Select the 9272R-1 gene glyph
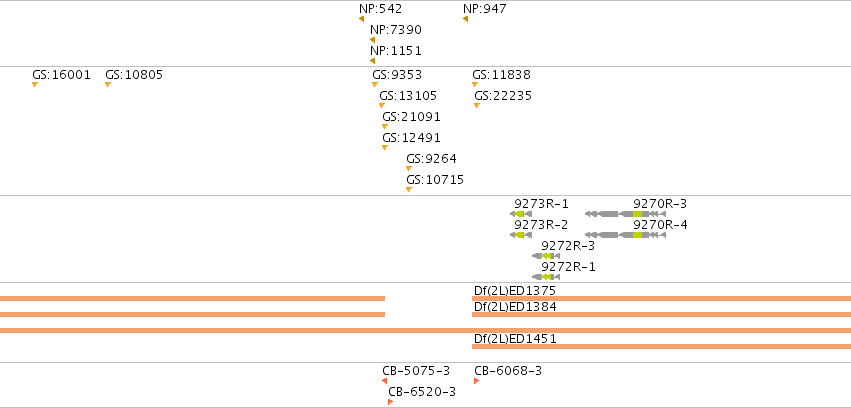851x408 pixels. tap(546, 277)
